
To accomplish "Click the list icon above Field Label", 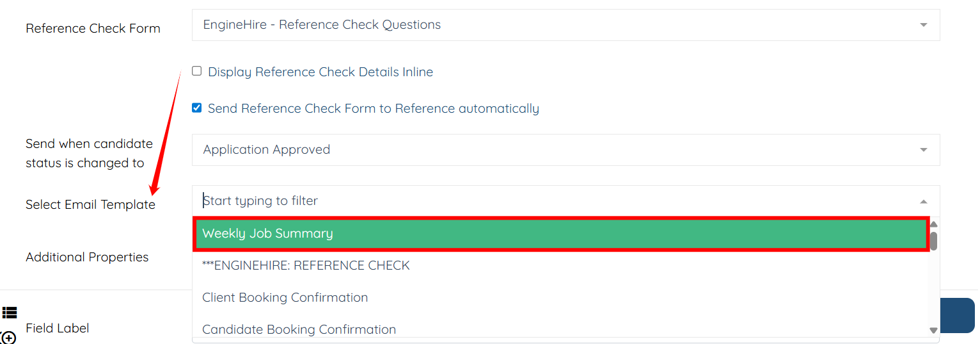I will pos(9,313).
